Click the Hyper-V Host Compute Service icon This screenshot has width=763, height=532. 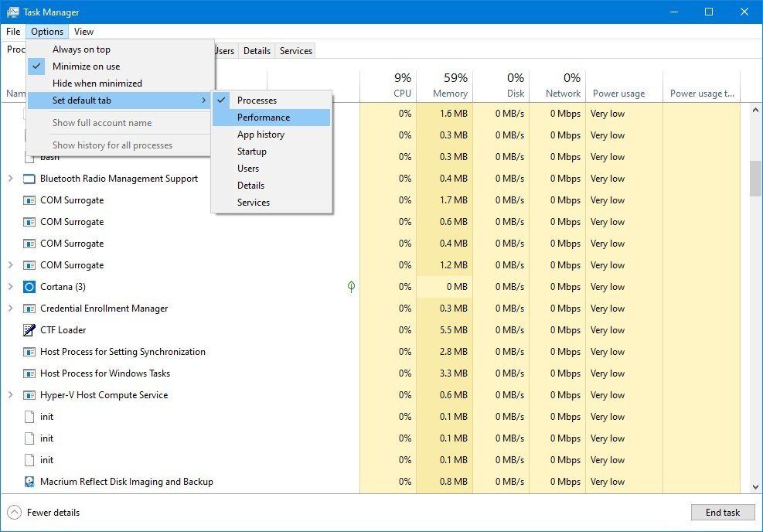[x=29, y=395]
